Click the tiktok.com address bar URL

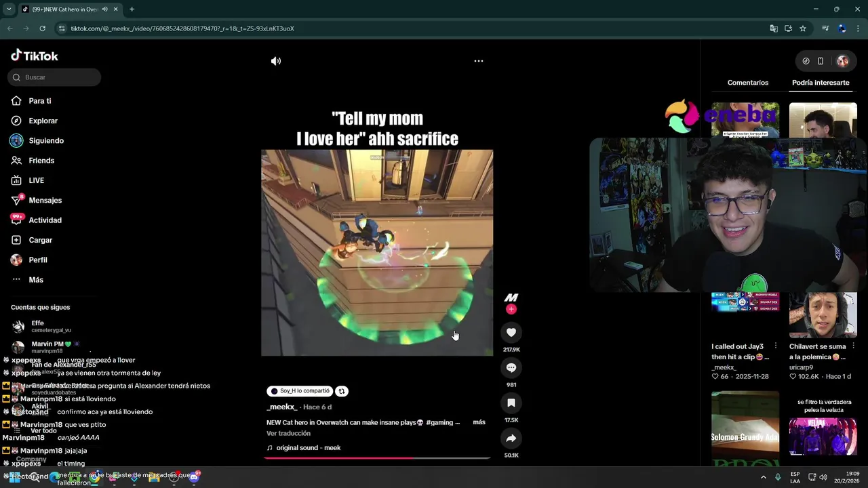182,28
